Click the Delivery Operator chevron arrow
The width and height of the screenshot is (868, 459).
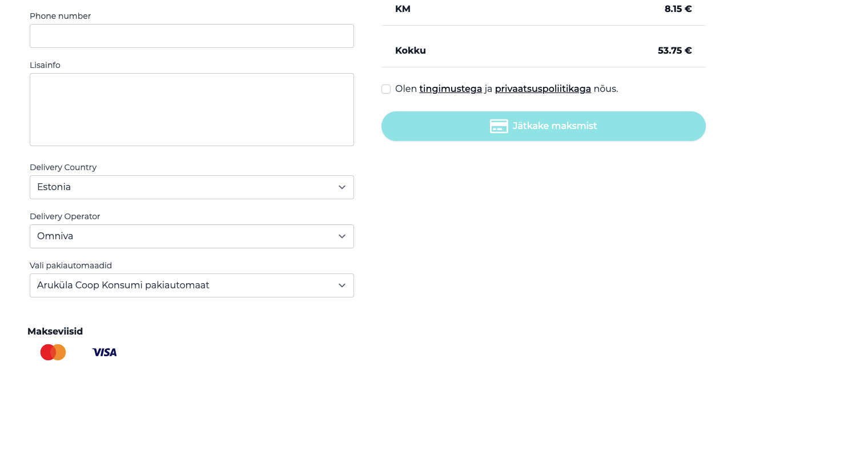point(342,236)
